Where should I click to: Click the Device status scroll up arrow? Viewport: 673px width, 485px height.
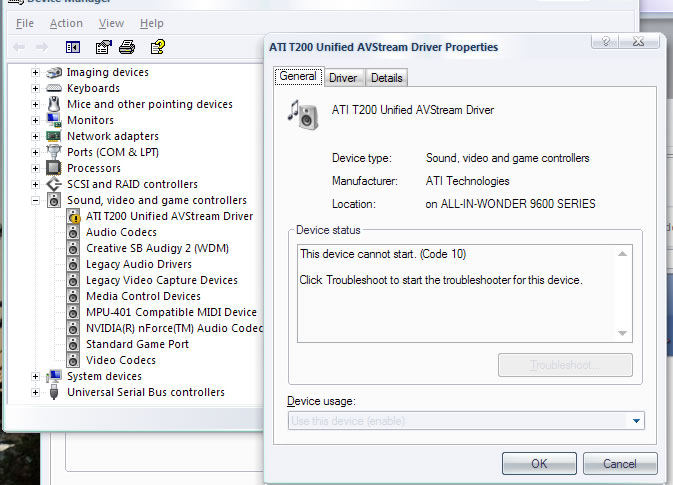point(622,254)
